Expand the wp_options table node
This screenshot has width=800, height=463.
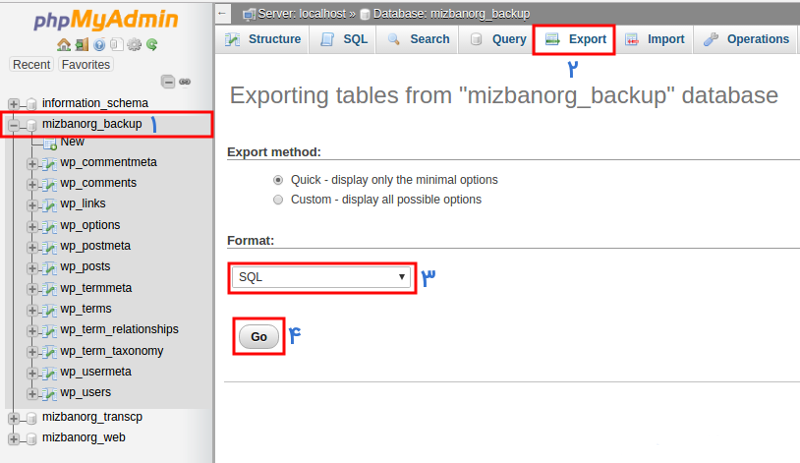pos(32,226)
